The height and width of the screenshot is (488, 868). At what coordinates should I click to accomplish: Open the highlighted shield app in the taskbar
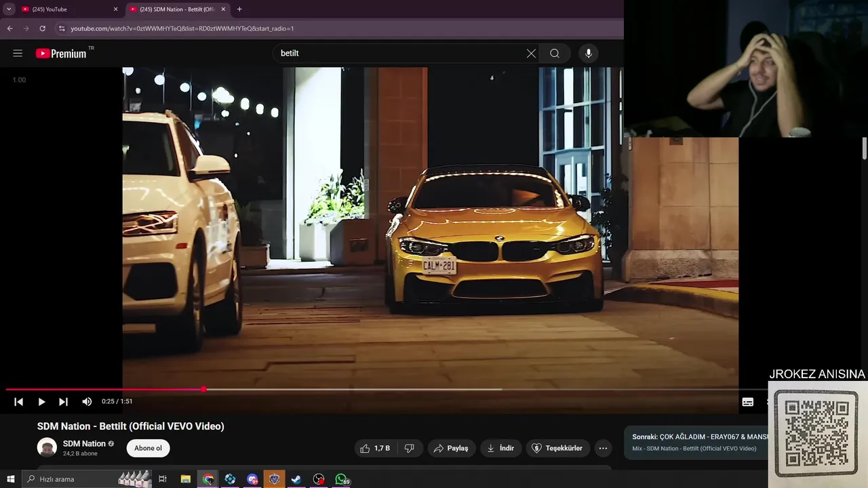point(275,479)
